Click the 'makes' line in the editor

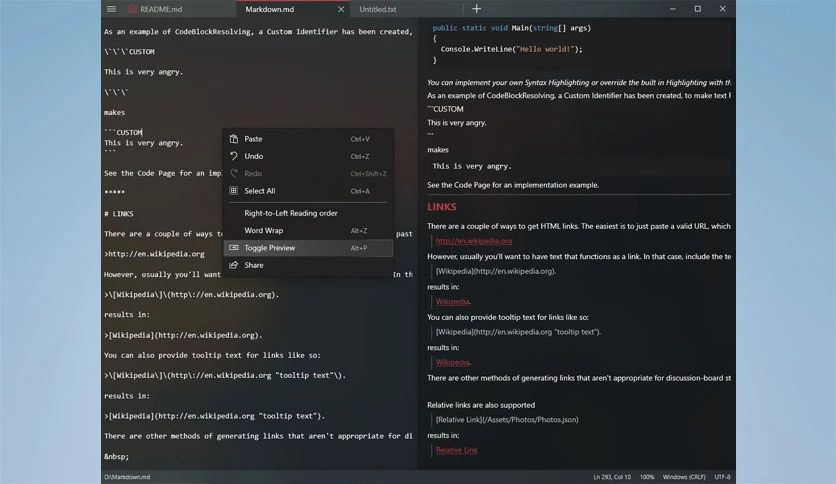click(114, 112)
